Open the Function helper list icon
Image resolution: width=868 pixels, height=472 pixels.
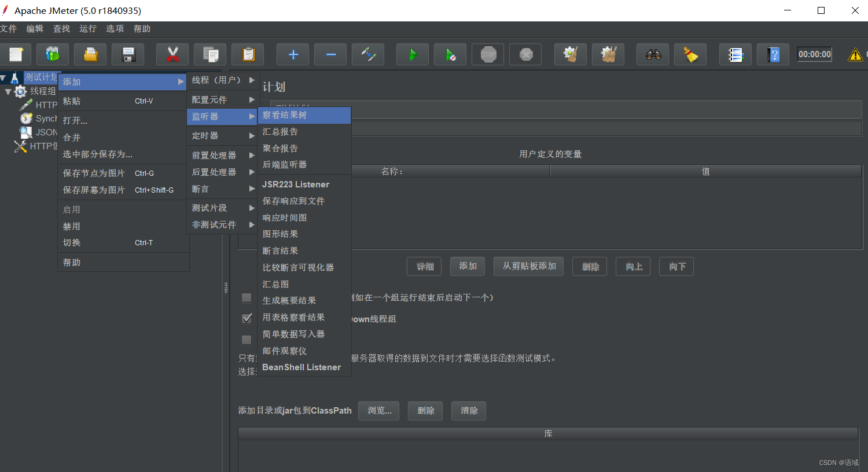735,54
